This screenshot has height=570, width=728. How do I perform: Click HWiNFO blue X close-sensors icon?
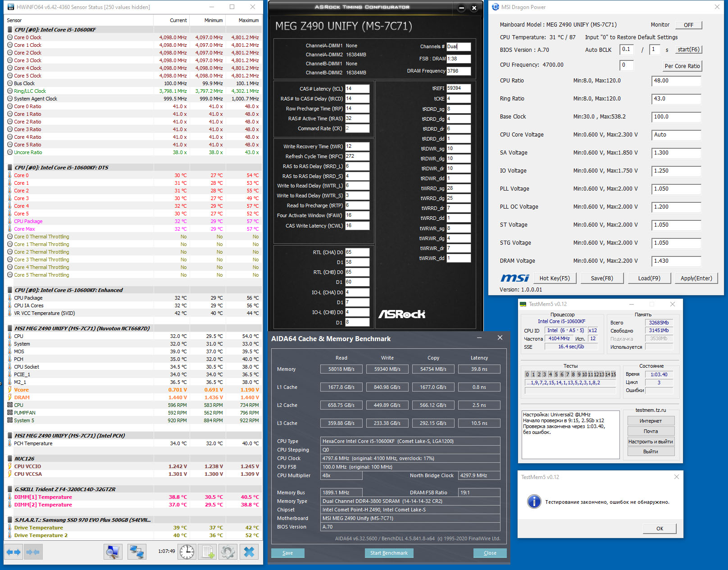(249, 552)
